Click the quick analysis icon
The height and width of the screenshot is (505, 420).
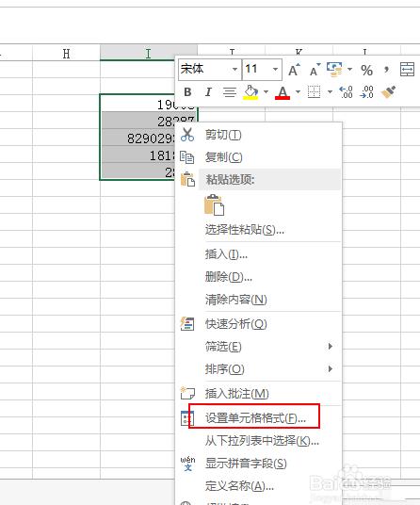pos(187,324)
